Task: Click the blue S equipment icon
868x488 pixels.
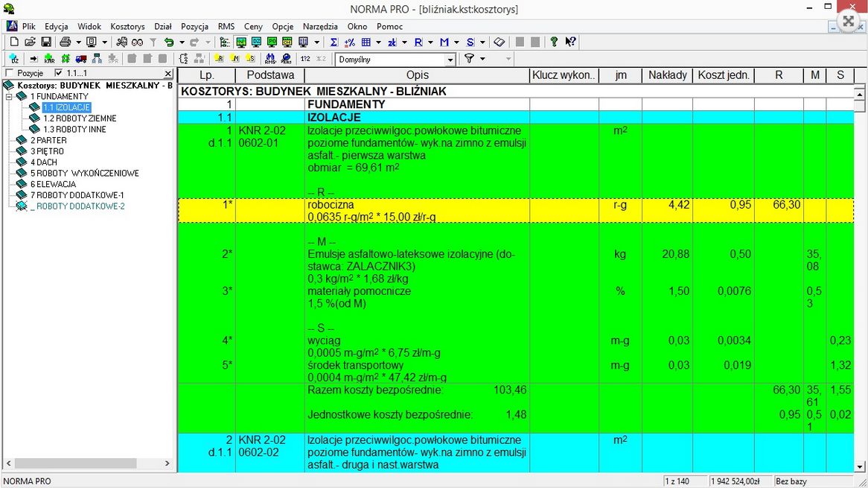Action: [470, 42]
